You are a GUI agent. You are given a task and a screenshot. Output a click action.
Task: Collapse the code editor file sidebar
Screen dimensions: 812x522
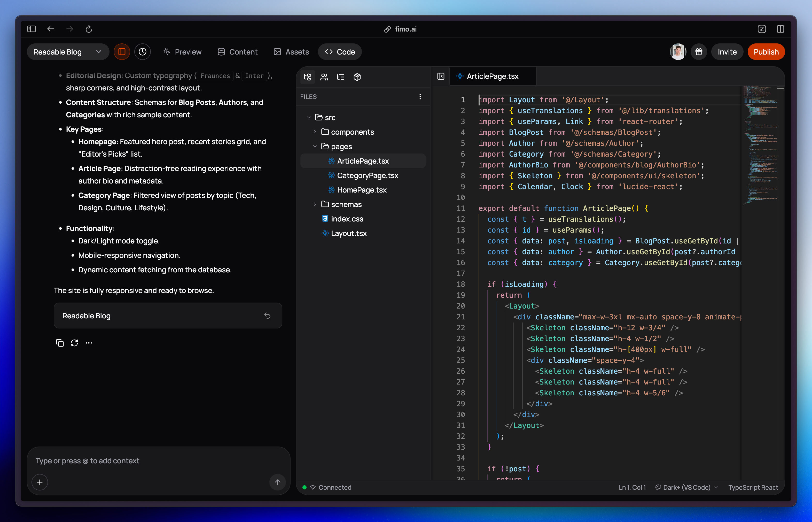441,76
